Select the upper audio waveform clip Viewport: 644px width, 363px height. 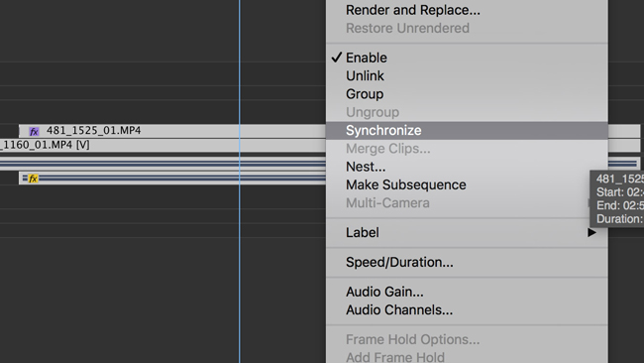(x=162, y=164)
